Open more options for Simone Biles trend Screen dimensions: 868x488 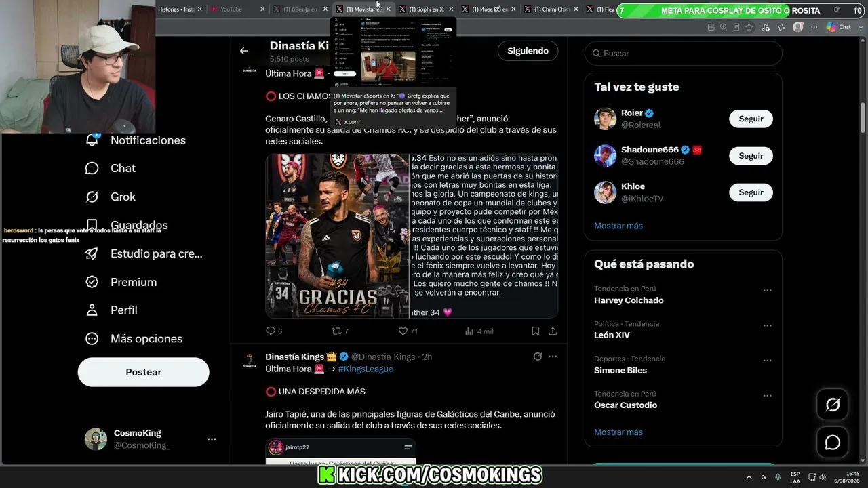(x=767, y=360)
